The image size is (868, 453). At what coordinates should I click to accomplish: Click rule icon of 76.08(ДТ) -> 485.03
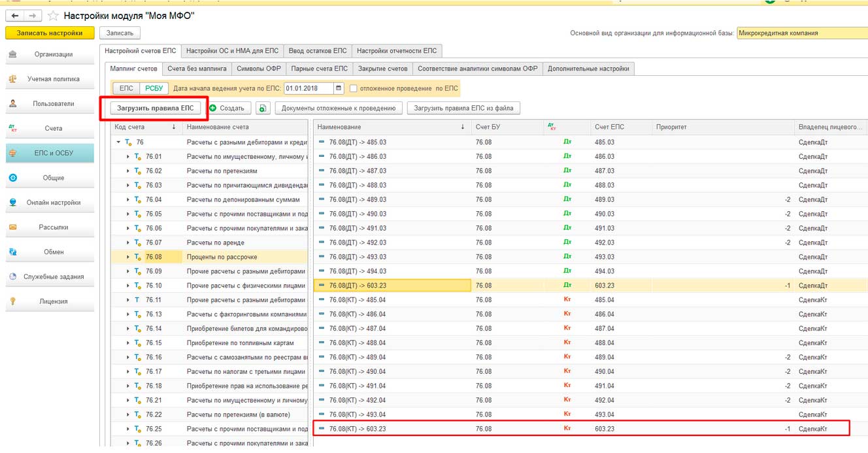(322, 142)
